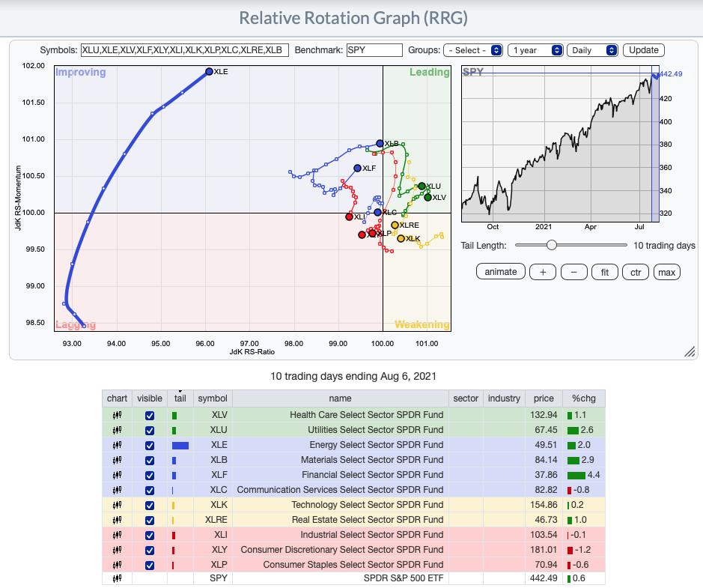Open chart icon for XLV row
This screenshot has height=588, width=703.
pos(117,415)
